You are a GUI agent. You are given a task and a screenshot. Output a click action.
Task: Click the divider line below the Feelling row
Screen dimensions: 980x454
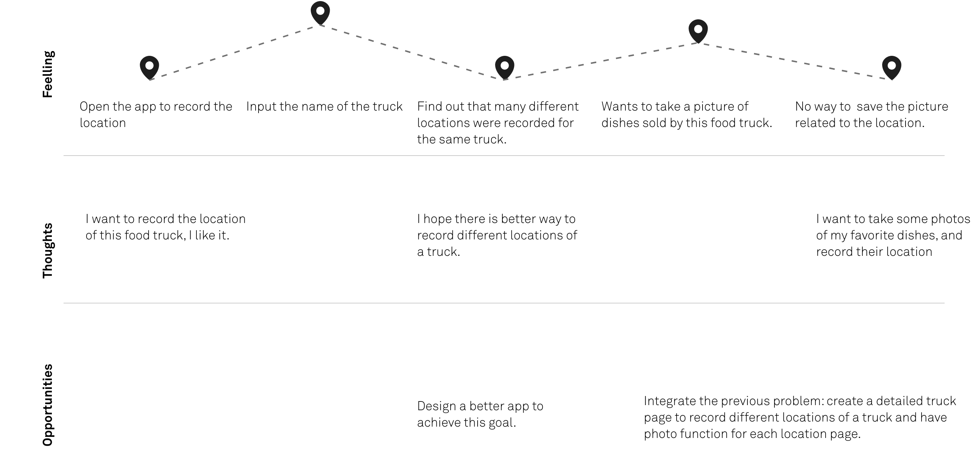tap(504, 155)
